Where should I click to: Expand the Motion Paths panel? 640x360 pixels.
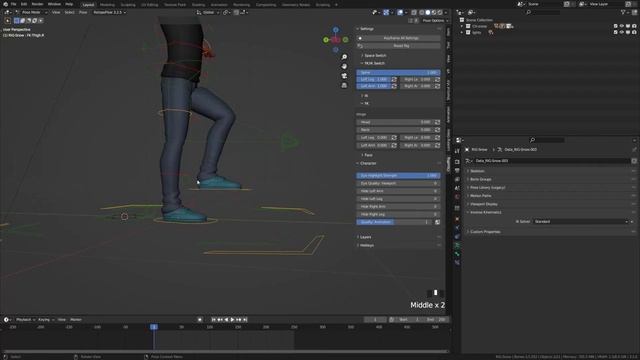(x=480, y=196)
